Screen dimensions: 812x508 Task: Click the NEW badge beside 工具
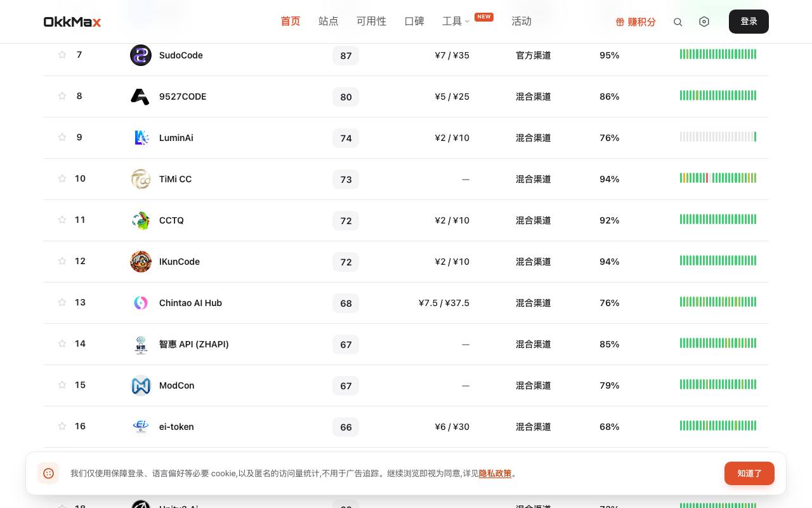tap(484, 17)
